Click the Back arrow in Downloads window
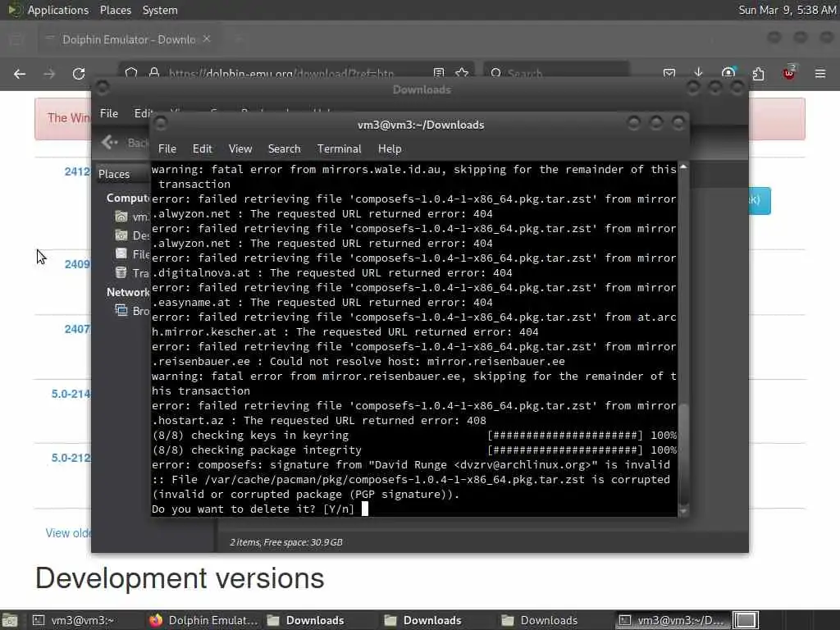The height and width of the screenshot is (630, 840). coord(110,142)
